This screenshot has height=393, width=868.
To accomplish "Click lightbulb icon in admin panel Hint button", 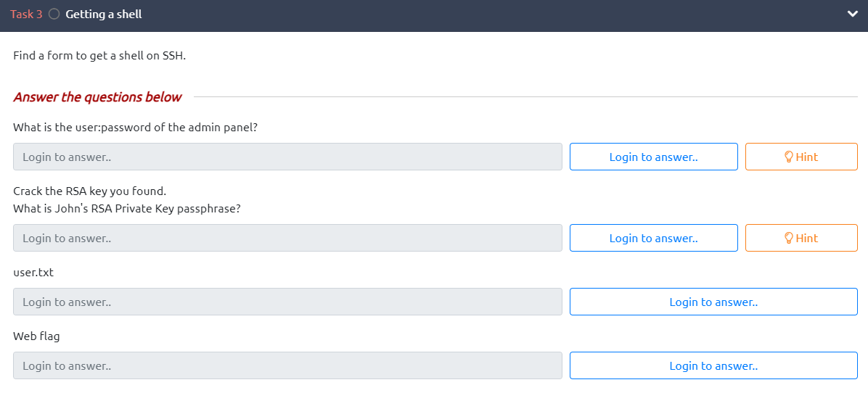I will click(x=789, y=157).
